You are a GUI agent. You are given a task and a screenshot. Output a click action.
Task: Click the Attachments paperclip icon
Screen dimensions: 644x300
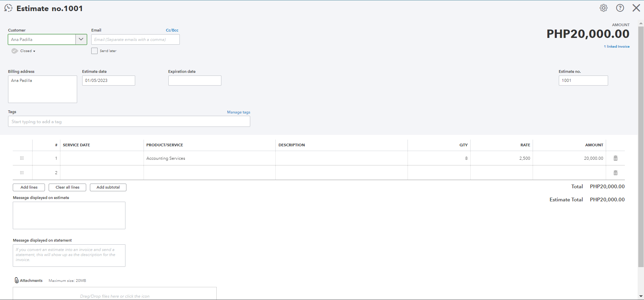[16, 280]
